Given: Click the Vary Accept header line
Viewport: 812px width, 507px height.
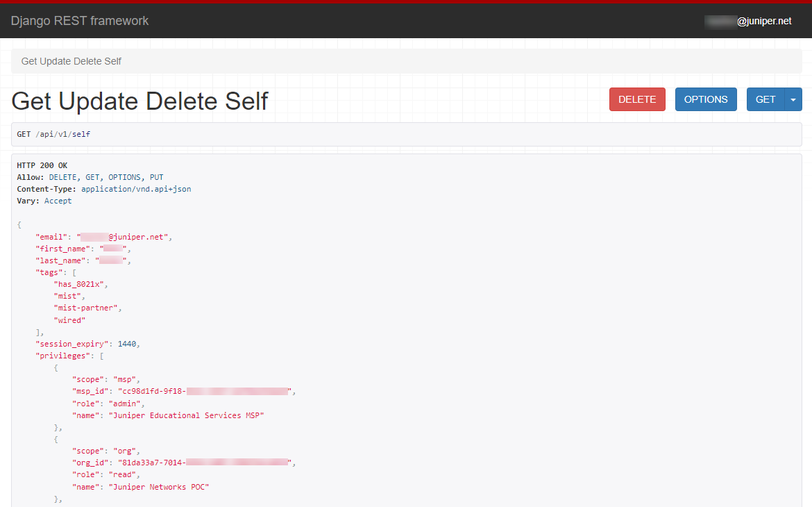Looking at the screenshot, I should point(44,201).
